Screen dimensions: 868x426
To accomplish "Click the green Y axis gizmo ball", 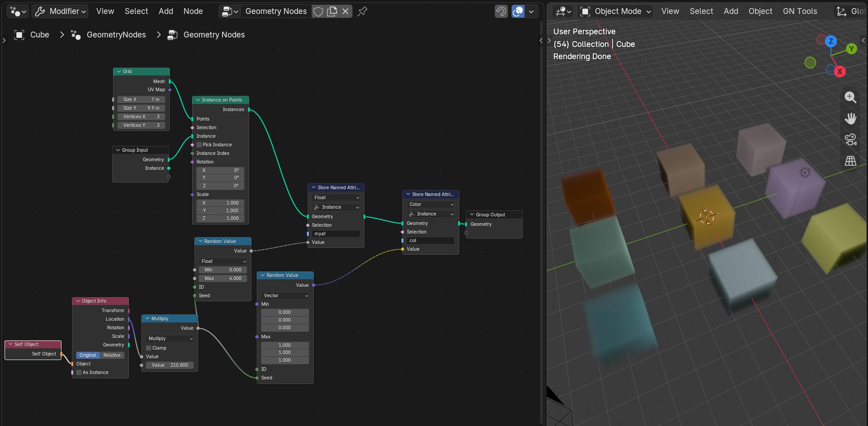I will 851,49.
